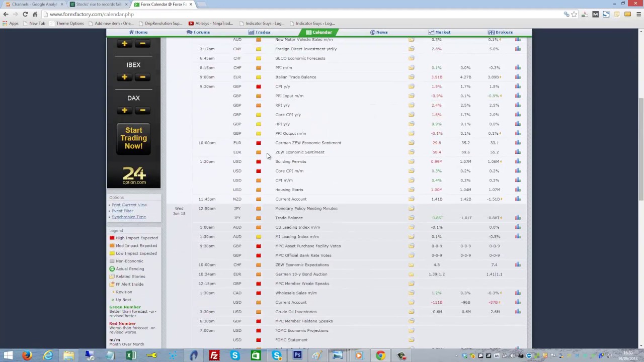The image size is (644, 362).
Task: Open detail folder for FOMC Statement
Action: (411, 340)
